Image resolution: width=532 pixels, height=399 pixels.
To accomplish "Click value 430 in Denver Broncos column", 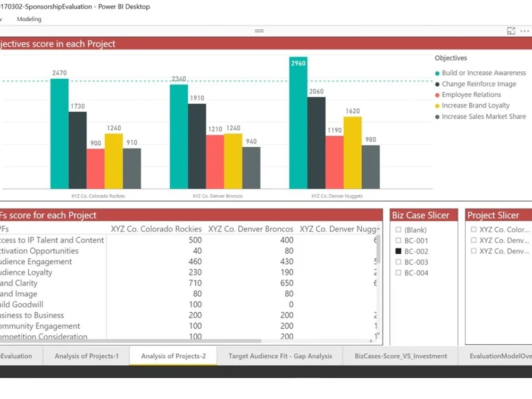I will click(x=287, y=262).
